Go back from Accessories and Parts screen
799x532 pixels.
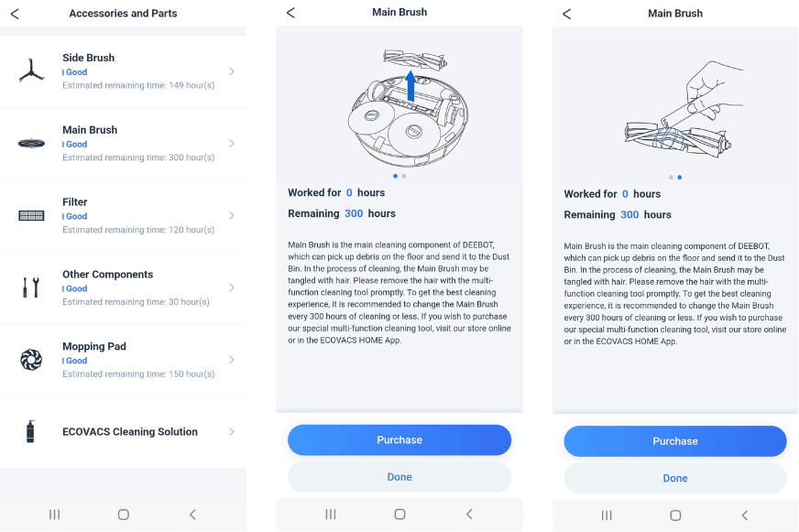point(15,14)
